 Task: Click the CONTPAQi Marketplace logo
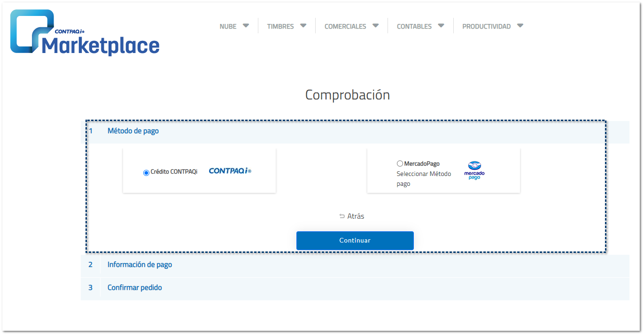click(85, 32)
